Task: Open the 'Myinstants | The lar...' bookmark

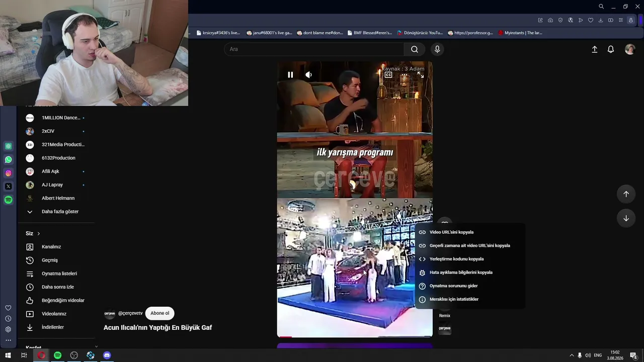Action: [x=520, y=33]
